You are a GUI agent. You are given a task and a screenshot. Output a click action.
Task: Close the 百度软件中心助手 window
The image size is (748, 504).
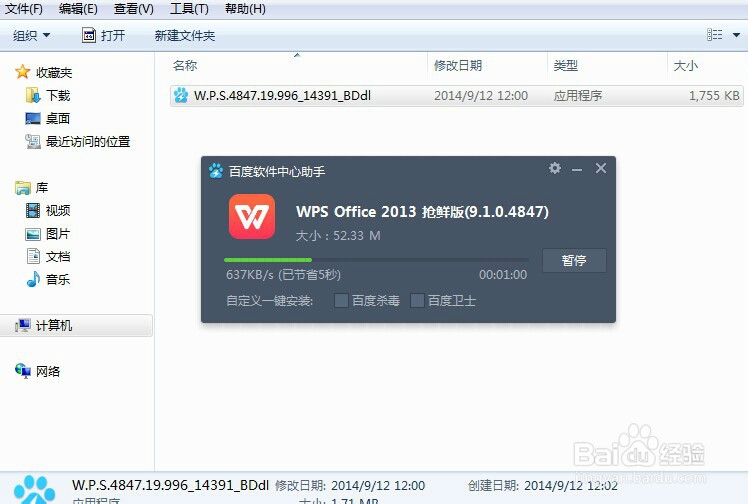pyautogui.click(x=601, y=168)
